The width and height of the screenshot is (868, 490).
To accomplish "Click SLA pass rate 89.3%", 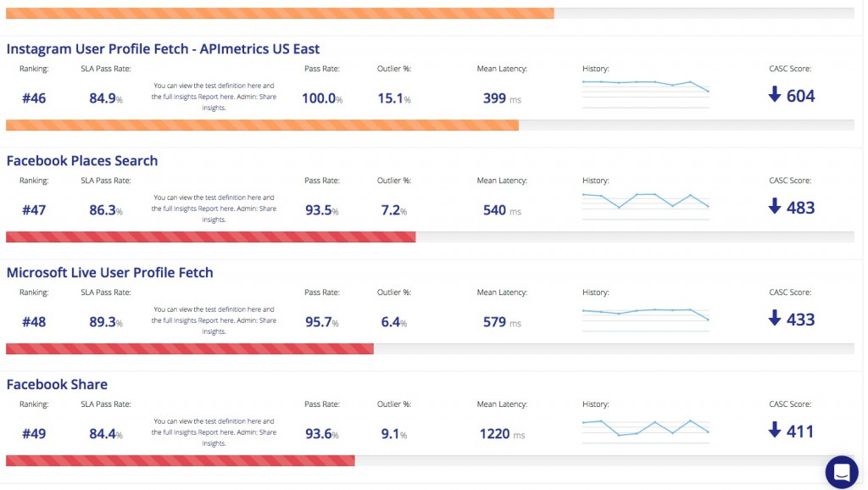I will (x=106, y=322).
